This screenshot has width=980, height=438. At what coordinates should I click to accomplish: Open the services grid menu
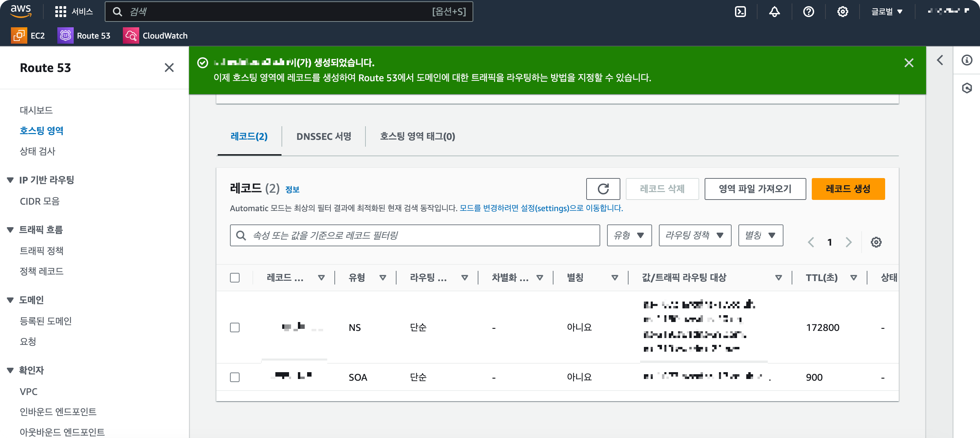coord(60,12)
